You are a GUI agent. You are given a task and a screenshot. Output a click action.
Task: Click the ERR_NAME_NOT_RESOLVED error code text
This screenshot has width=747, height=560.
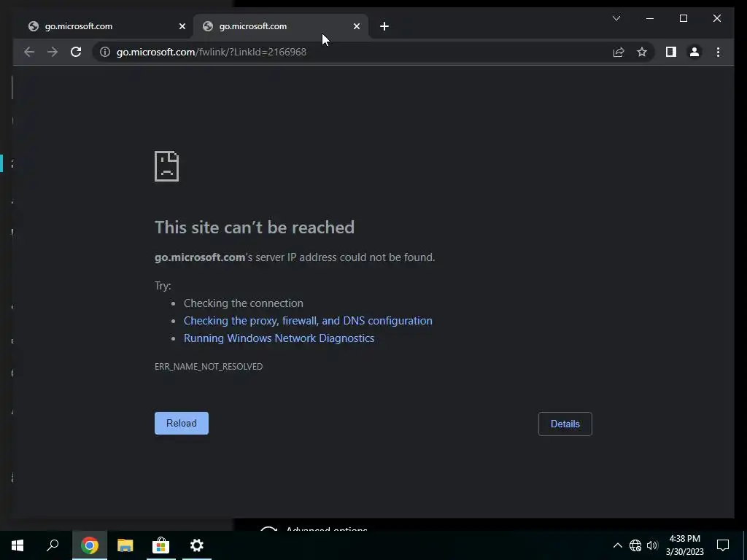tap(209, 366)
